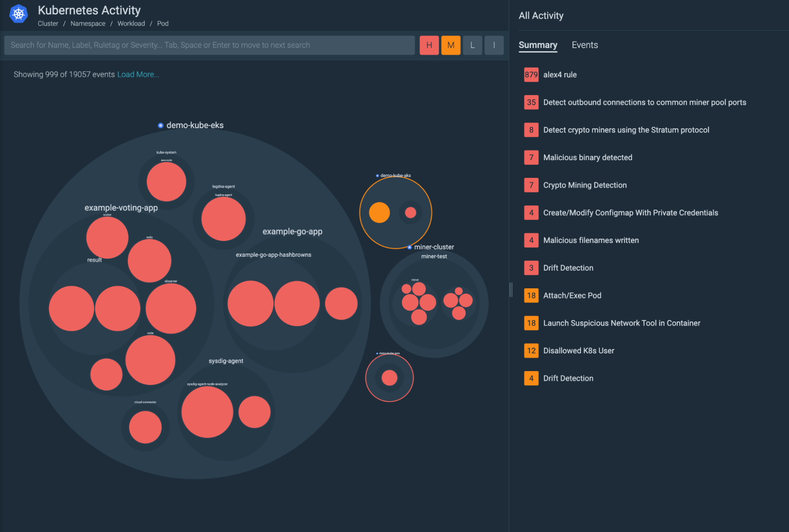789x532 pixels.
Task: Switch to the Events tab
Action: (x=585, y=45)
